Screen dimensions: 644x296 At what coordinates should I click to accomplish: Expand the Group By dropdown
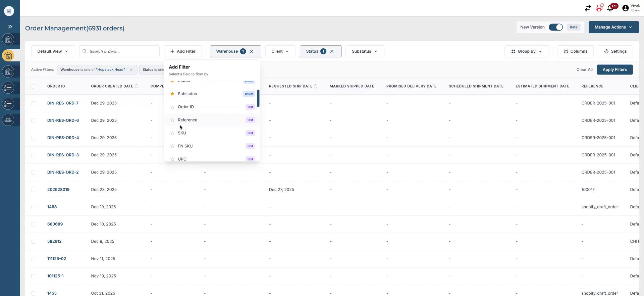527,51
